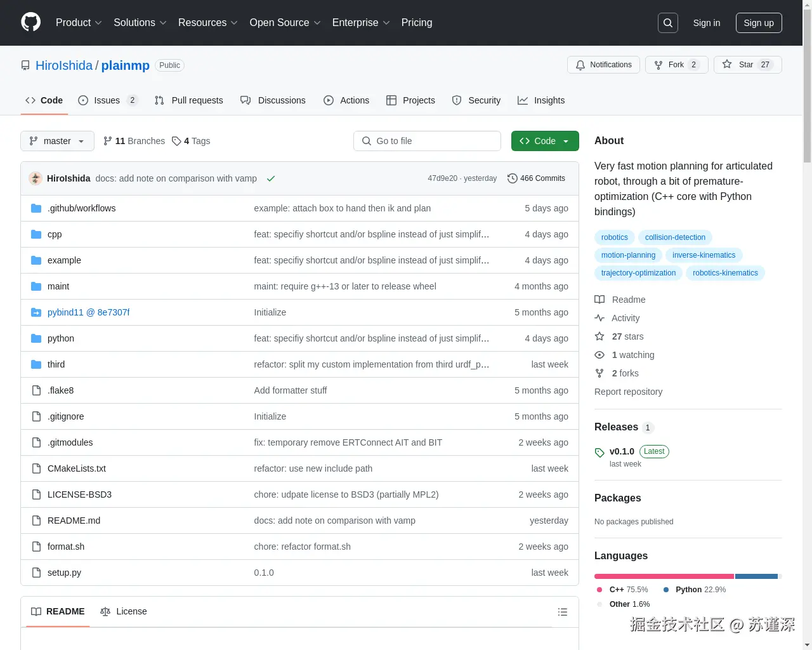Viewport: 812px width, 650px height.
Task: Click Report repository
Action: [x=628, y=392]
